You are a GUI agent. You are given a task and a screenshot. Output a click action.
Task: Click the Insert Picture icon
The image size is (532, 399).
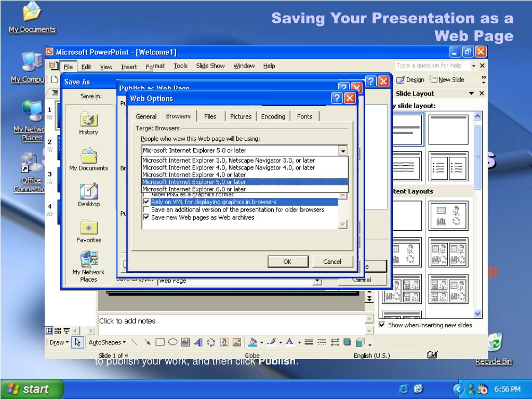237,342
